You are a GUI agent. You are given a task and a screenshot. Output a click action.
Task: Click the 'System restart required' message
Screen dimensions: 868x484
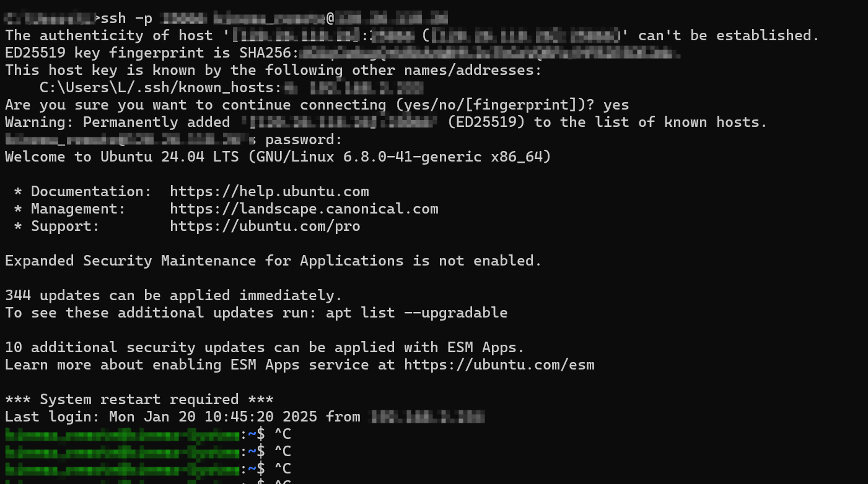(139, 400)
